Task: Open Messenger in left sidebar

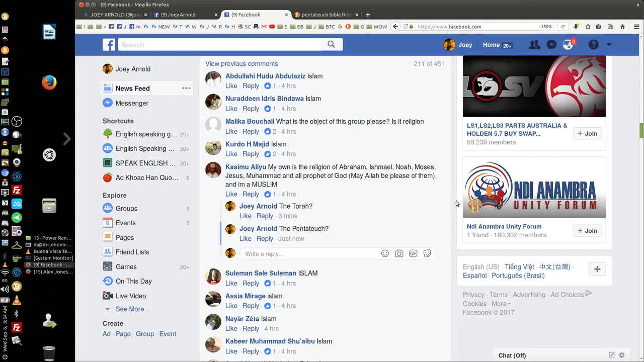Action: 132,103
